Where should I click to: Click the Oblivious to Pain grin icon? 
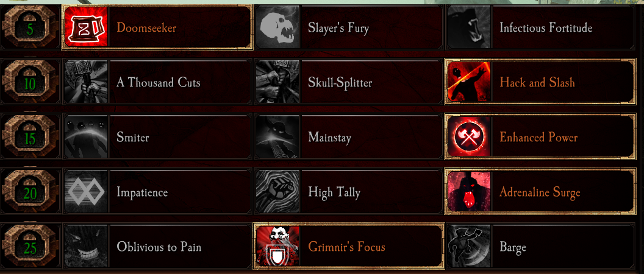(86, 246)
